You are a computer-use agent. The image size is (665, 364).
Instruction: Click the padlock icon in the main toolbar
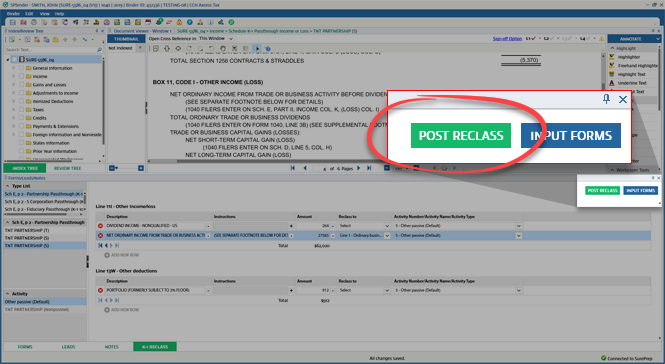point(179,22)
